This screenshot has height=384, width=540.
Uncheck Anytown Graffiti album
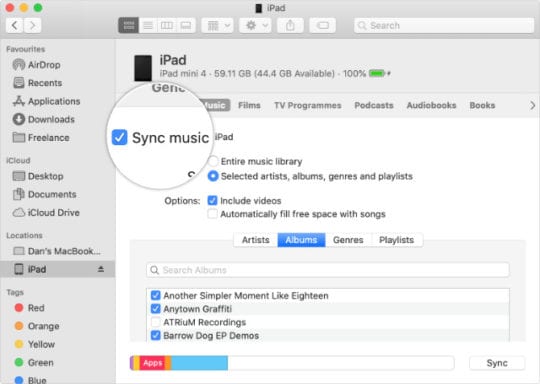(156, 309)
